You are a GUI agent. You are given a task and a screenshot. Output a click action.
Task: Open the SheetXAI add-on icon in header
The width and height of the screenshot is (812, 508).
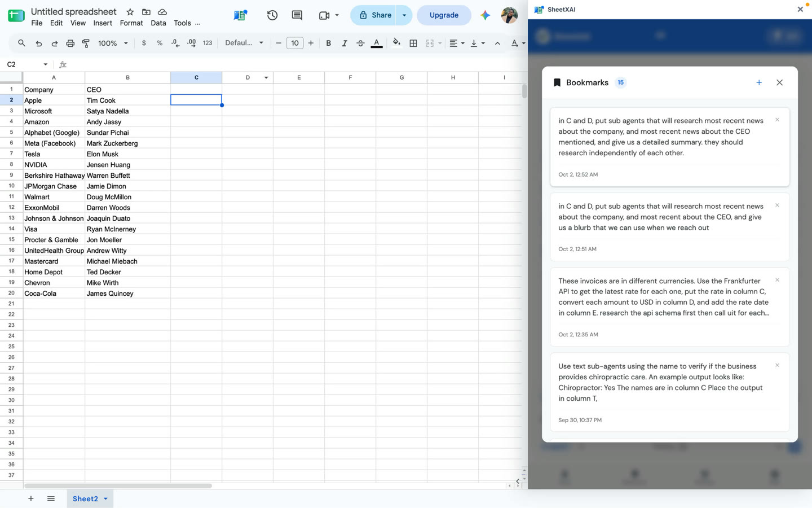[x=240, y=15]
